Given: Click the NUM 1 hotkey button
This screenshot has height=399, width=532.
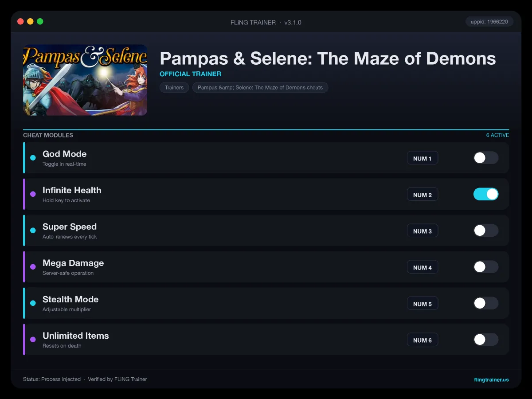Looking at the screenshot, I should (422, 158).
